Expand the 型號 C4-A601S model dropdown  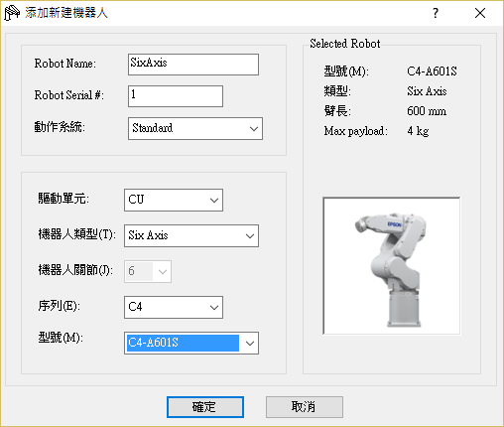(x=191, y=343)
